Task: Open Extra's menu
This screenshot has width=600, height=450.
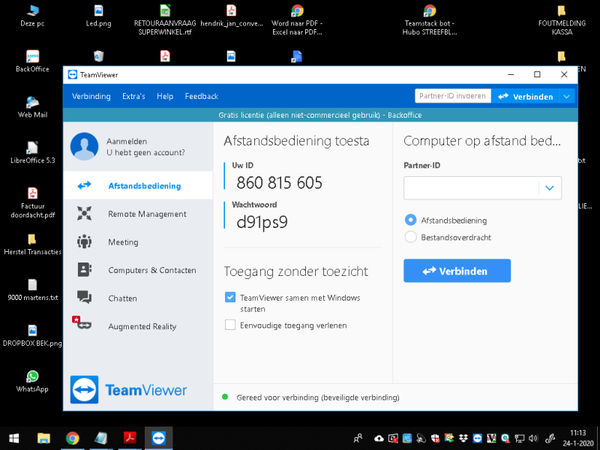Action: coord(134,96)
